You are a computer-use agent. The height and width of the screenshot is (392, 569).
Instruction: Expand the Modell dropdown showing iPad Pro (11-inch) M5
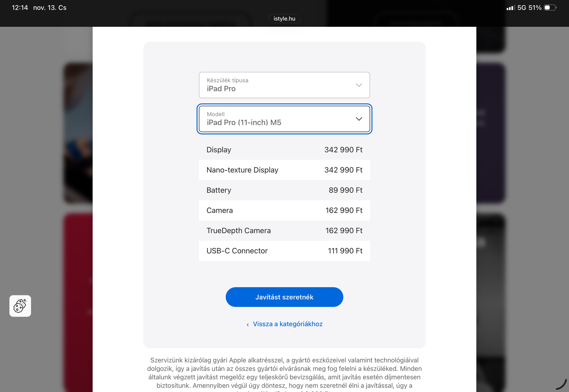click(284, 119)
